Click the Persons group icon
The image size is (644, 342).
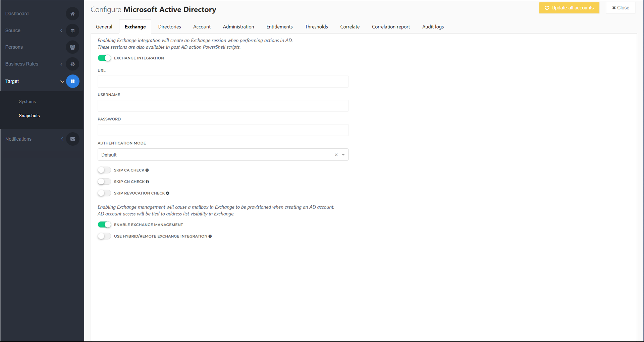[x=72, y=47]
